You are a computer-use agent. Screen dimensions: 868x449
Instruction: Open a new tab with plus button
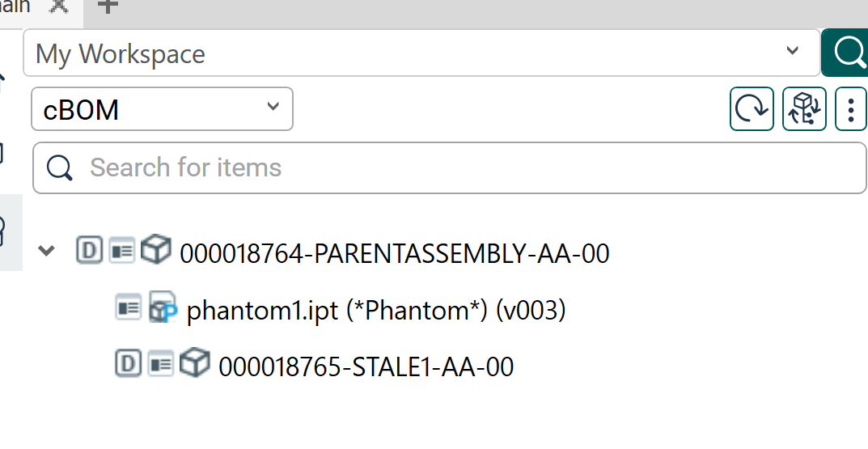click(108, 6)
